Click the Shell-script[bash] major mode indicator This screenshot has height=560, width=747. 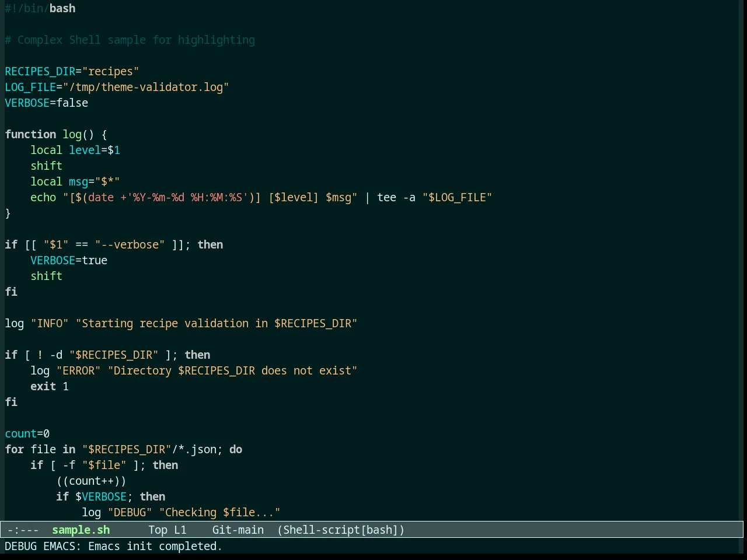pyautogui.click(x=341, y=530)
